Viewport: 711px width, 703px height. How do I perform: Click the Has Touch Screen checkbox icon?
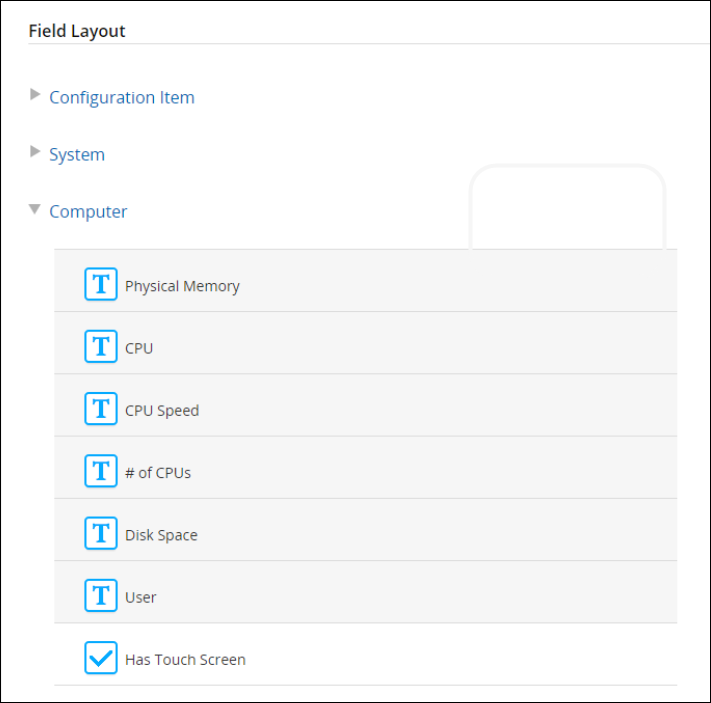click(x=100, y=658)
